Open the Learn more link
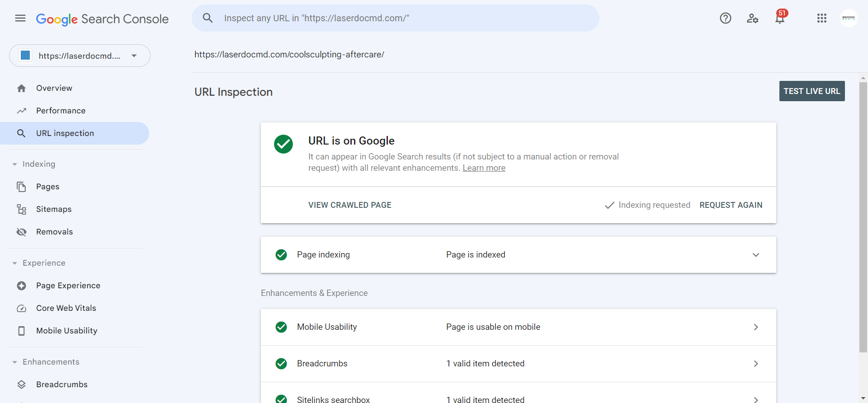This screenshot has width=868, height=403. (x=484, y=168)
